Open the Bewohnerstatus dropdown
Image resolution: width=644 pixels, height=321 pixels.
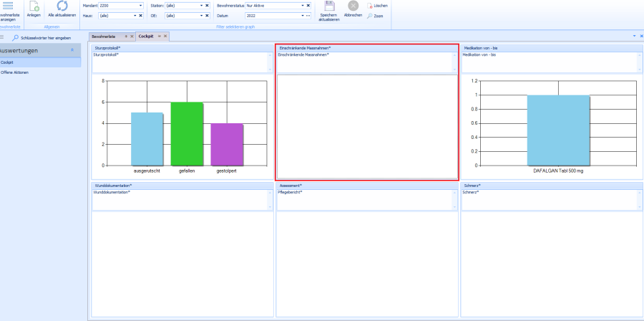303,6
